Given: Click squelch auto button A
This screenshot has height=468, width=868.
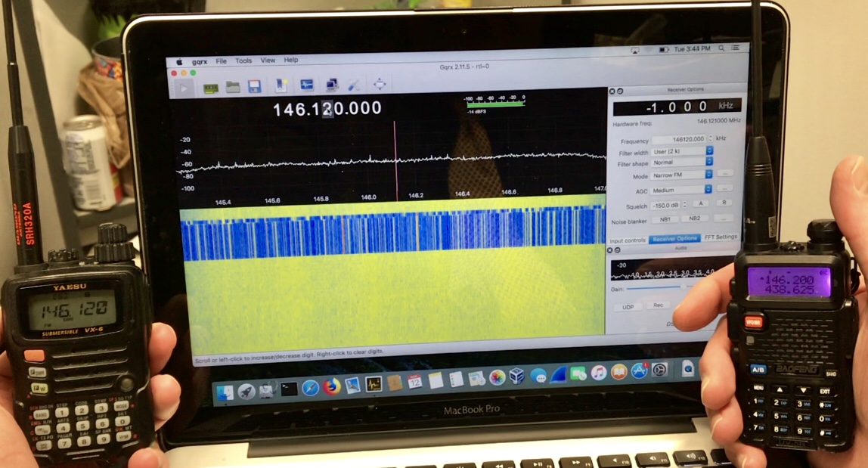Looking at the screenshot, I should (700, 203).
